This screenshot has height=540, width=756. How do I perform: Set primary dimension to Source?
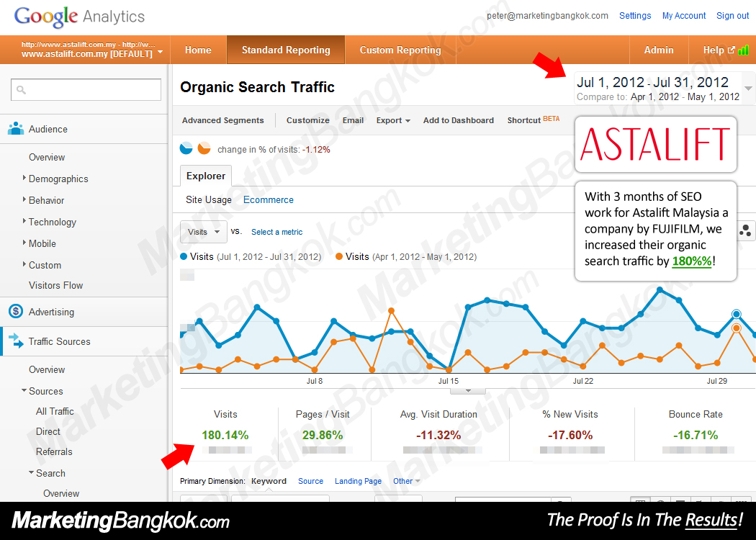point(310,481)
